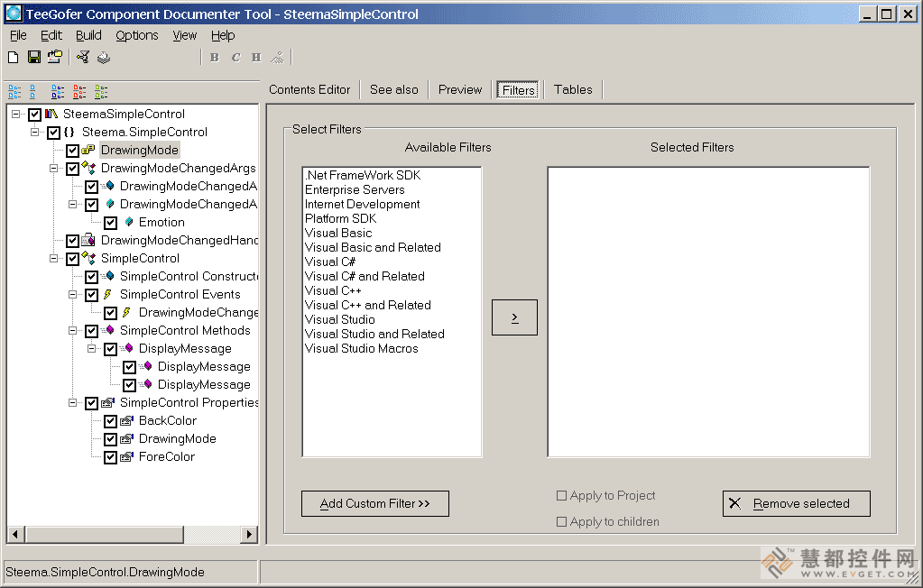The image size is (923, 588).
Task: Uncheck the SteemaSimpleControl root checkbox
Action: 34,115
